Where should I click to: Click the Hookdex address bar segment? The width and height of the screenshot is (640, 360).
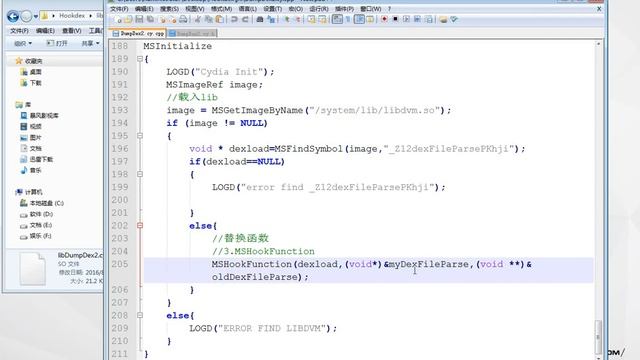point(72,16)
